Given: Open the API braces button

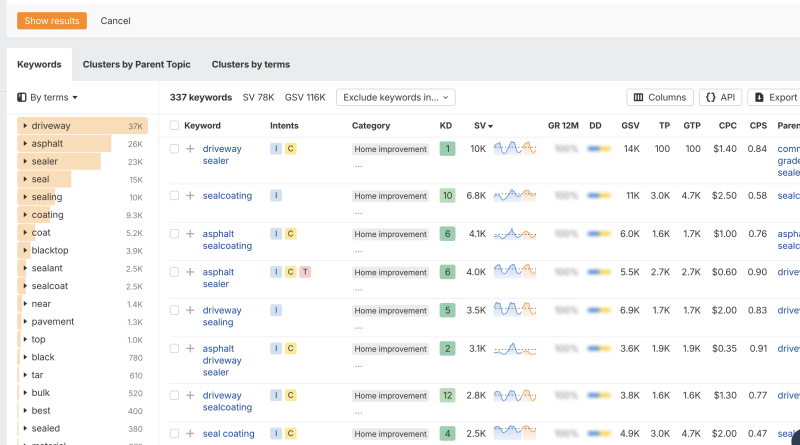Looking at the screenshot, I should coord(720,97).
